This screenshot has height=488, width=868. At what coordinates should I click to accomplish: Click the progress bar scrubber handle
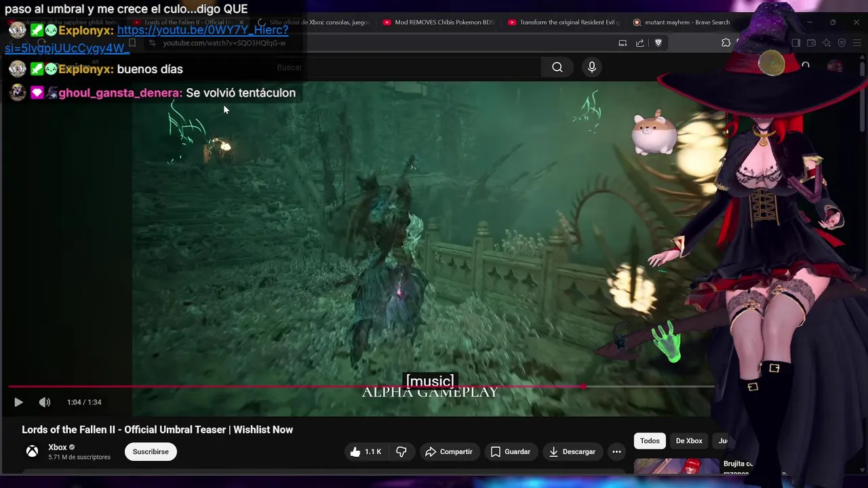(584, 387)
